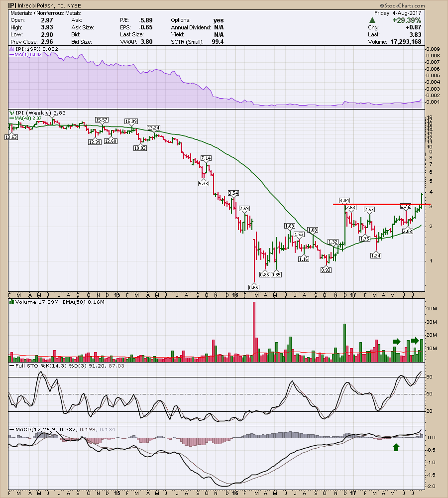Click the 2.63 price label
Screen dimensions: 448x498
pyautogui.click(x=350, y=207)
